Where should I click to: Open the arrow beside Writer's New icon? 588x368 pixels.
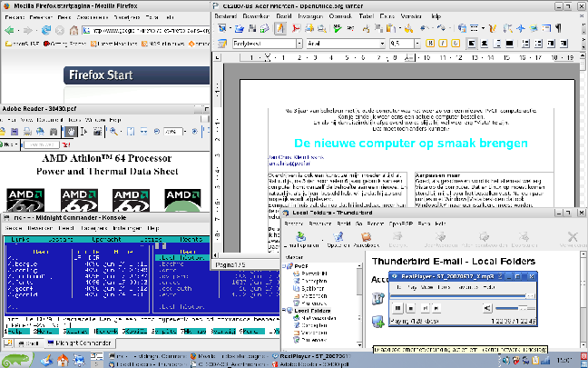pos(230,28)
